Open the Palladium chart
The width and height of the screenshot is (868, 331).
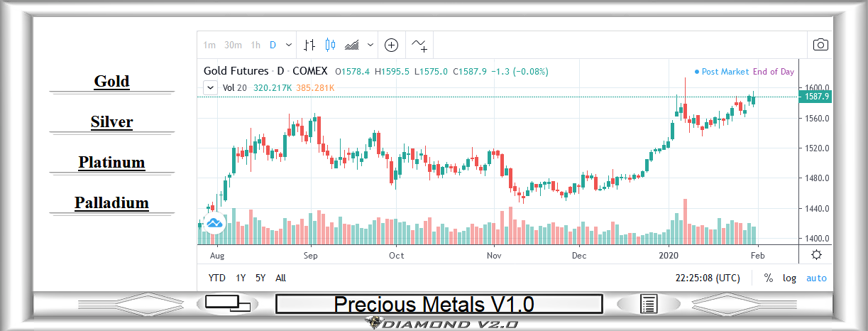(x=111, y=203)
